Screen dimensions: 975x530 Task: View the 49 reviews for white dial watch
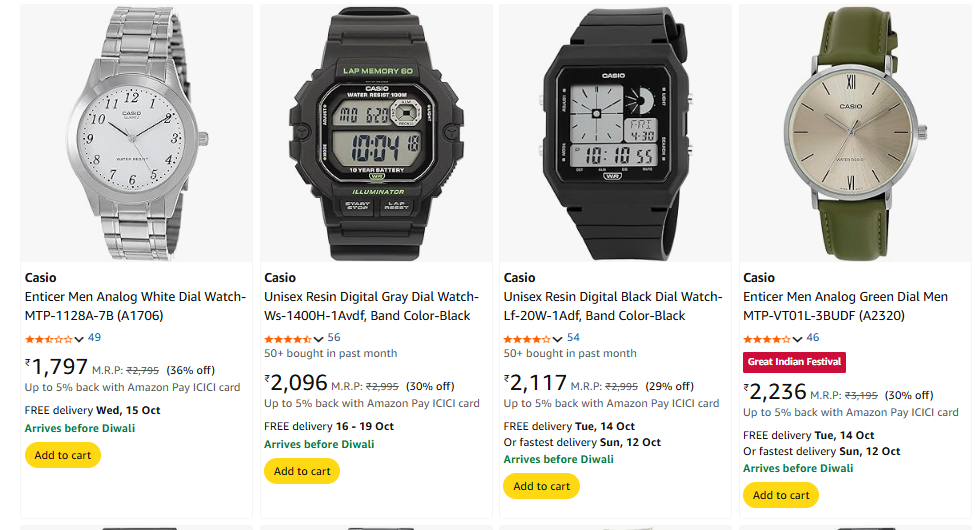[x=95, y=338]
